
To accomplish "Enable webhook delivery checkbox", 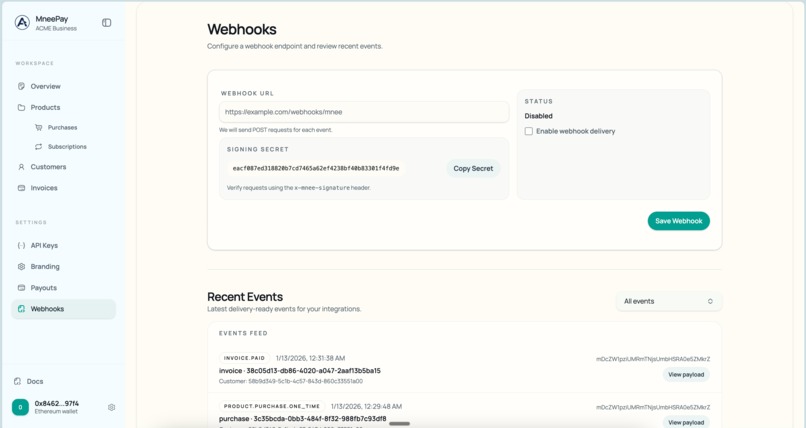I will tap(528, 131).
